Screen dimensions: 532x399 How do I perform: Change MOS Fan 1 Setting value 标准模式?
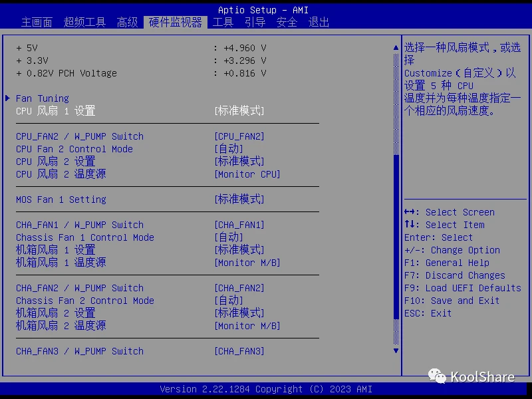tap(239, 199)
